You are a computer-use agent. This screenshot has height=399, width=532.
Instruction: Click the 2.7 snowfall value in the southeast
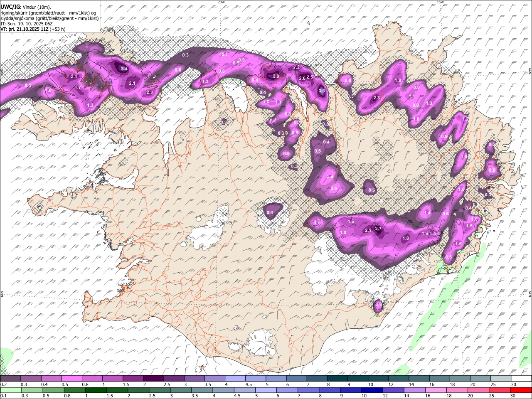378,229
